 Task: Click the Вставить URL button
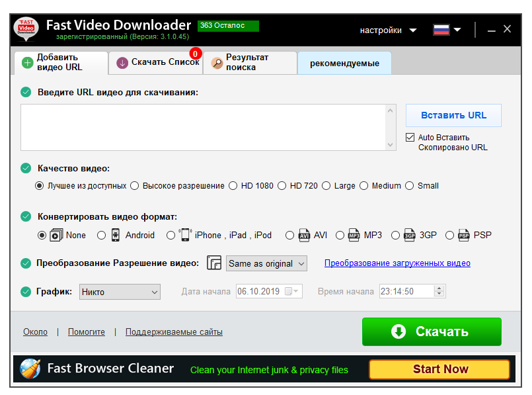coord(453,116)
